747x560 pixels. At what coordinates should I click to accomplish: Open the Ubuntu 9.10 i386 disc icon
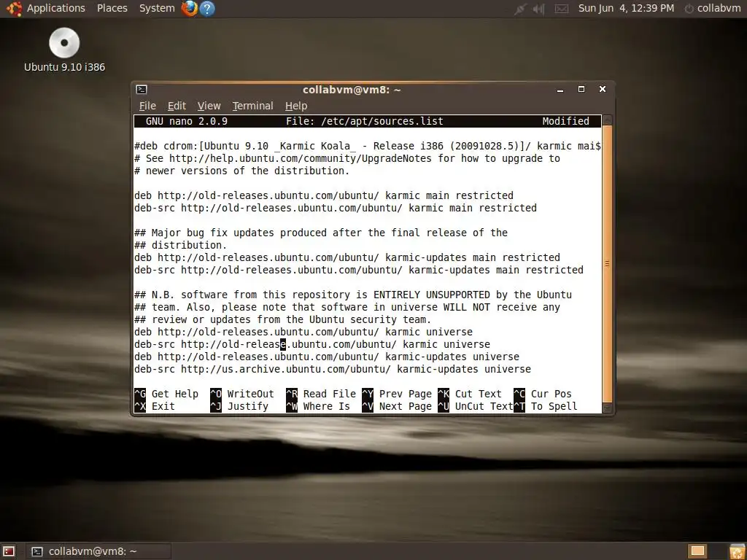coord(64,50)
